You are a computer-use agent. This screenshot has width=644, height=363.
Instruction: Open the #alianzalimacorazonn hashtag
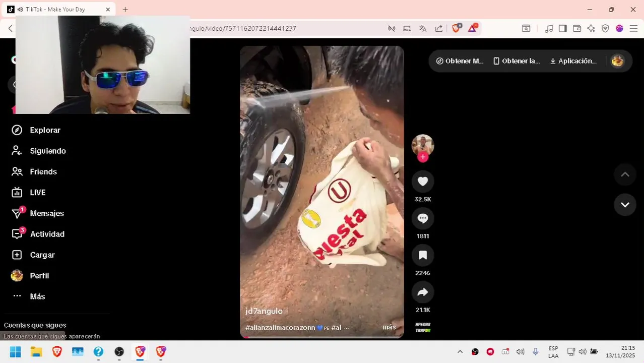click(280, 327)
